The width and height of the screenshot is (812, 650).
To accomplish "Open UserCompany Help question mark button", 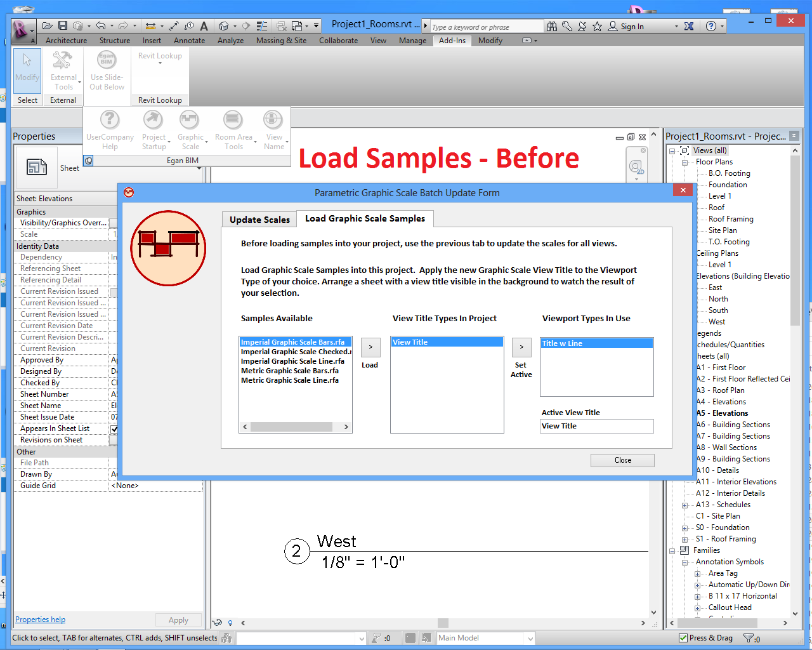I will [110, 119].
